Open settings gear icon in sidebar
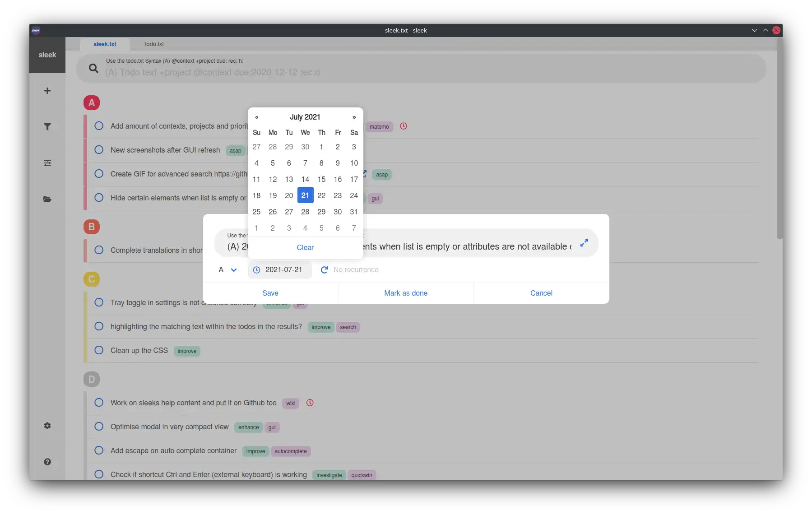The image size is (812, 515). [47, 426]
